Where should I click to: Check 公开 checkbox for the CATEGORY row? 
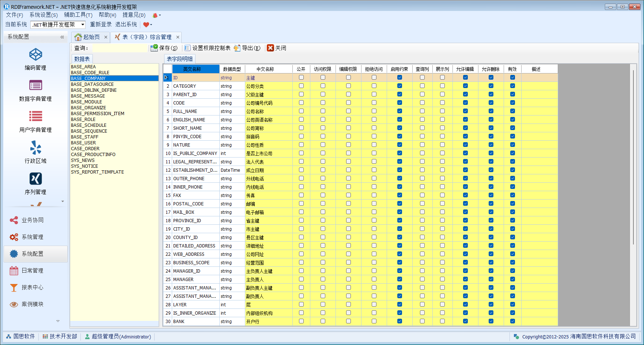(x=301, y=86)
